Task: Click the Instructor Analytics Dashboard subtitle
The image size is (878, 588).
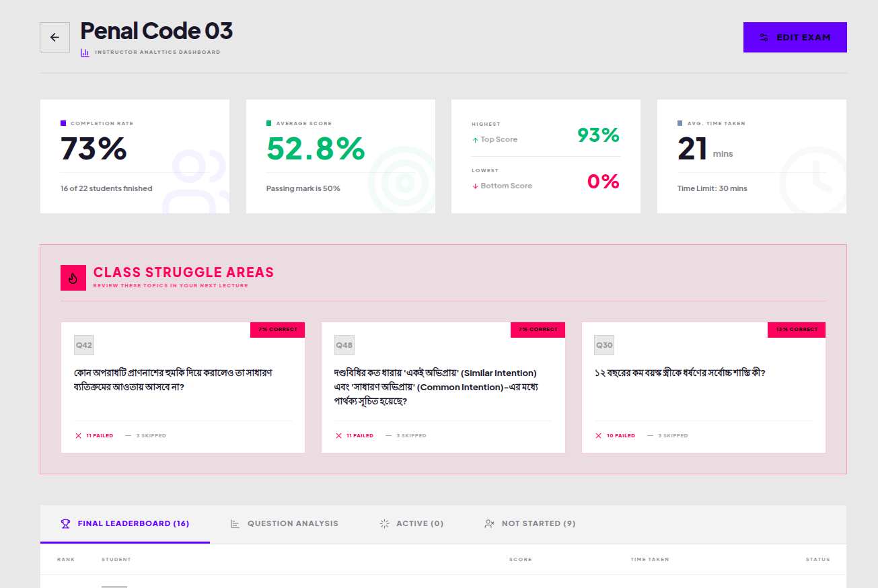Action: tap(157, 52)
